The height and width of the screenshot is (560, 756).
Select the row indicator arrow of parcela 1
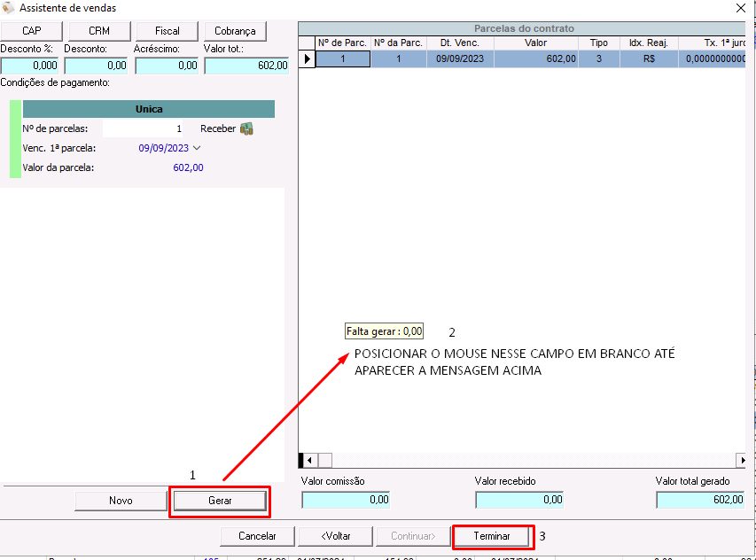[307, 58]
